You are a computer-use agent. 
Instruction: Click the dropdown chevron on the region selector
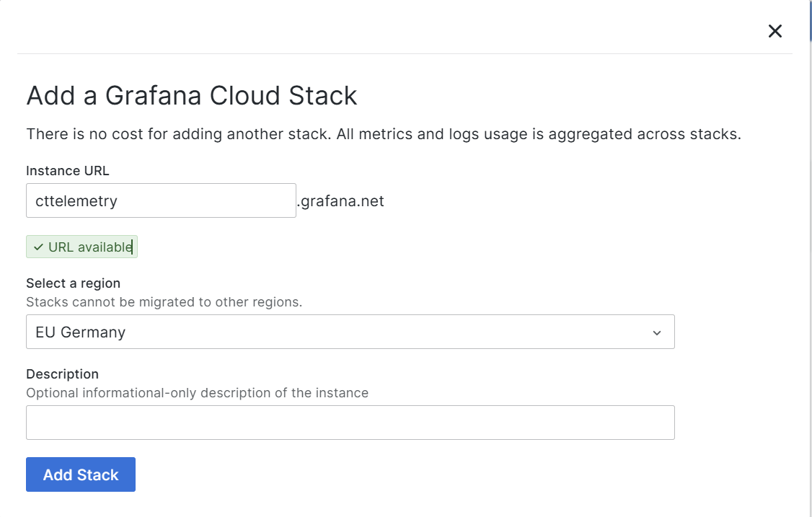[x=656, y=332]
